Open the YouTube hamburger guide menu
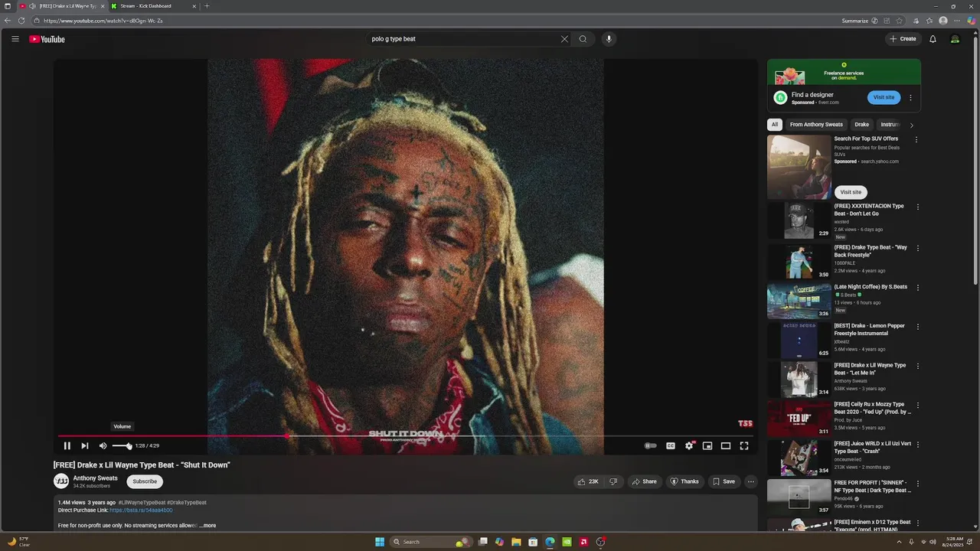 tap(15, 39)
